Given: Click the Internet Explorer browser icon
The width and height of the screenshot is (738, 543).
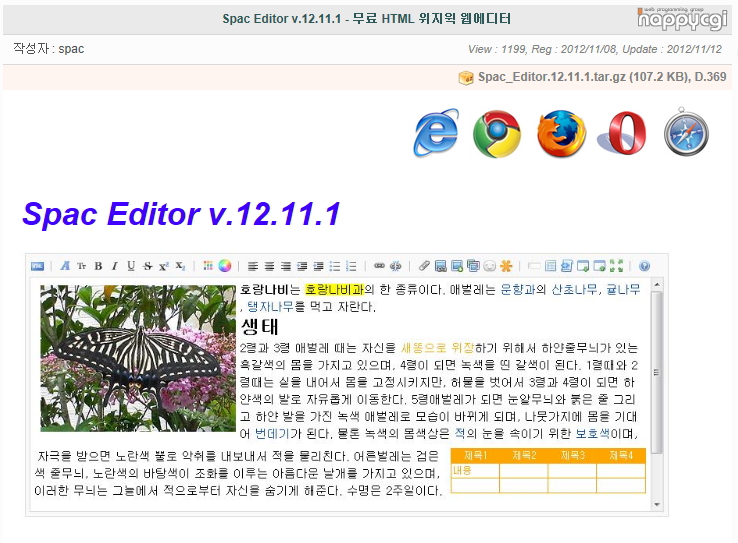Looking at the screenshot, I should tap(436, 133).
